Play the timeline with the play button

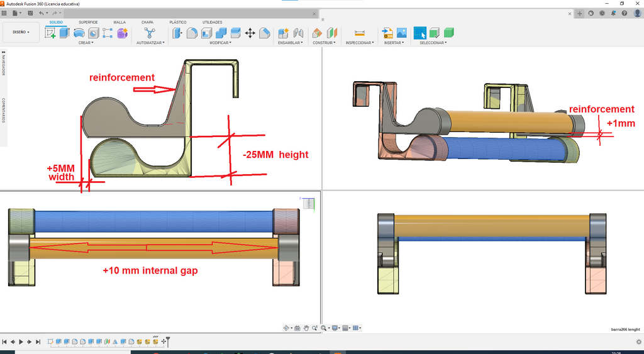pyautogui.click(x=21, y=341)
